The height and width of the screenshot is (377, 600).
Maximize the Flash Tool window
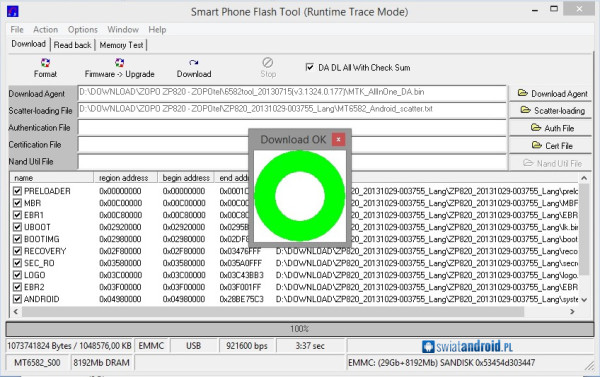point(554,9)
